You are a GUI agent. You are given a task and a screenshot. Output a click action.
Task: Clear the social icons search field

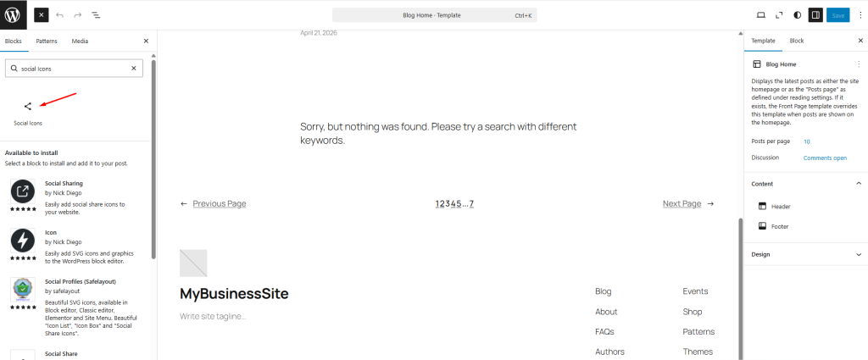[133, 69]
